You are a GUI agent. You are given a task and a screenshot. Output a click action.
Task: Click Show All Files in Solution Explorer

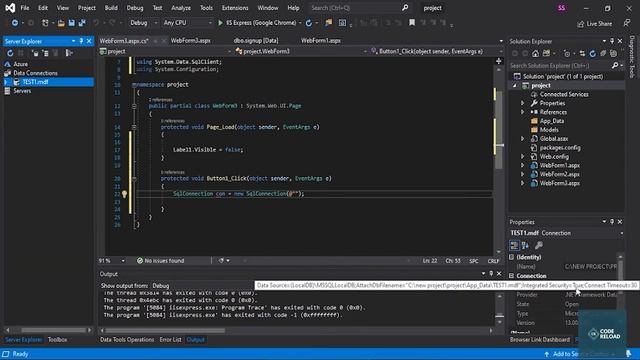pos(613,53)
